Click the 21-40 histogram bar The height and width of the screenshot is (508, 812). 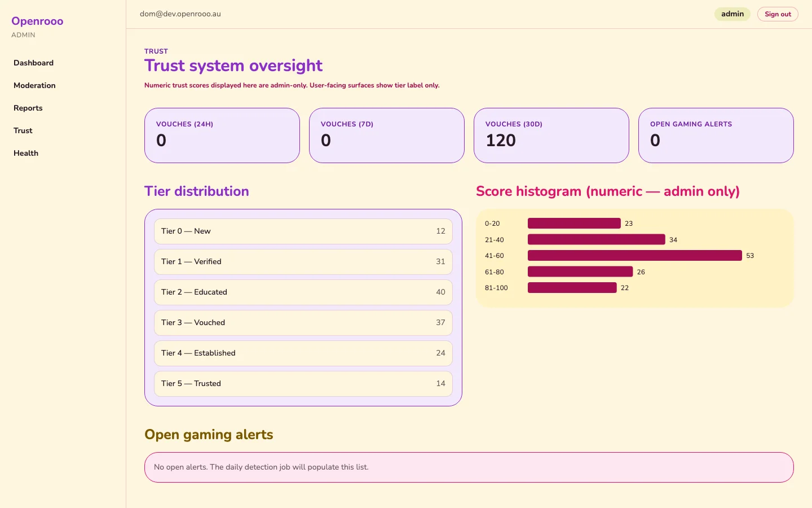(x=597, y=240)
